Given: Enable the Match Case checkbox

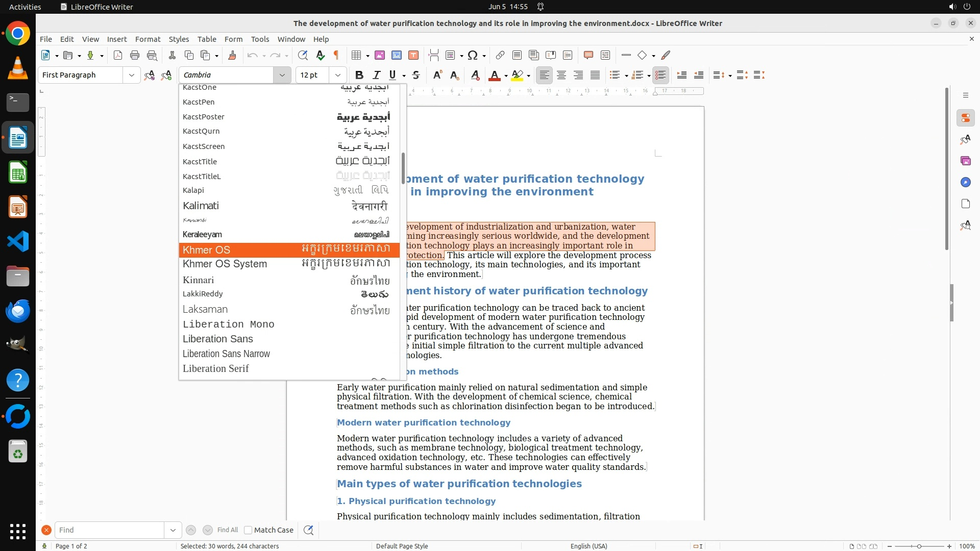Looking at the screenshot, I should point(248,530).
